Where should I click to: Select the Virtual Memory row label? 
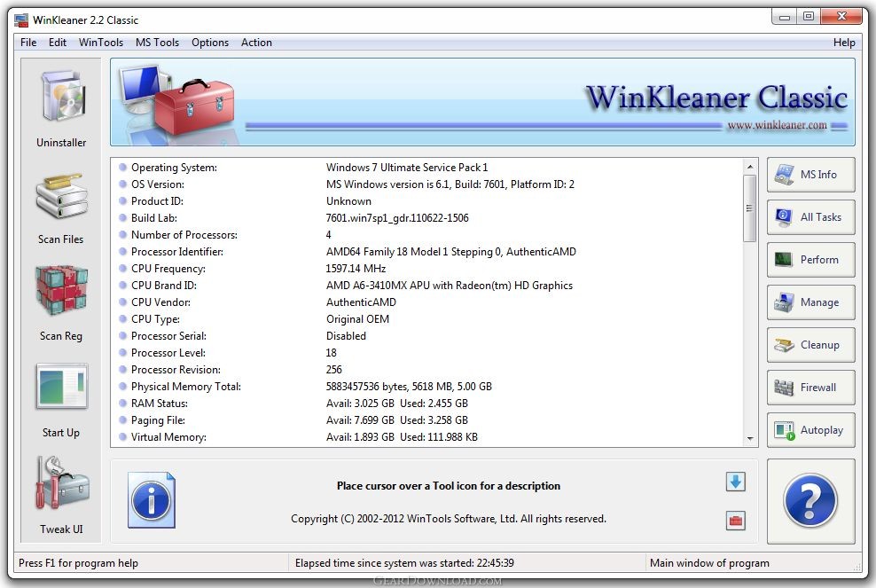pyautogui.click(x=168, y=437)
